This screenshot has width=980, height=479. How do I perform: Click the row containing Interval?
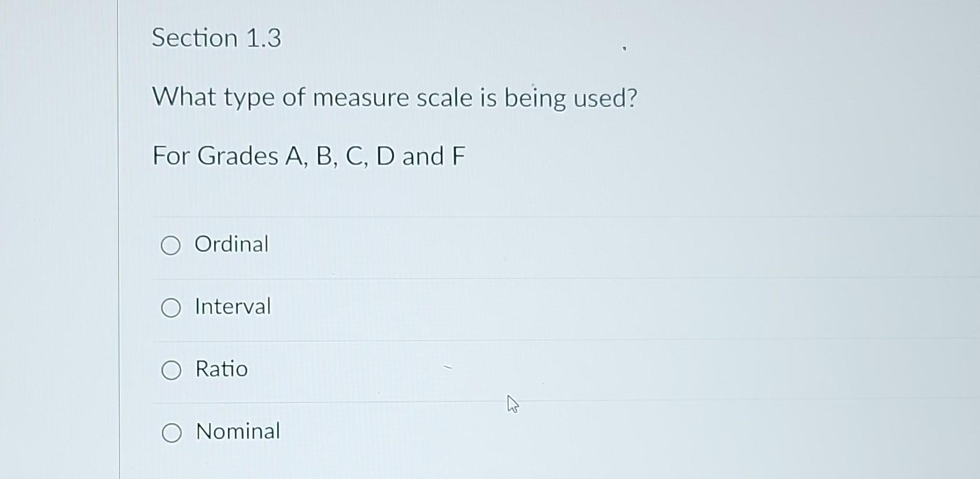(405, 307)
